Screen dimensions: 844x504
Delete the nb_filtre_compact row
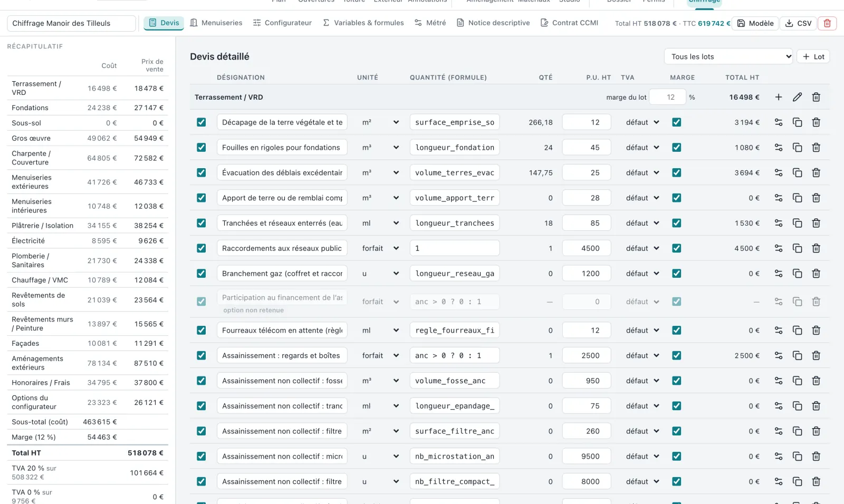tap(816, 481)
